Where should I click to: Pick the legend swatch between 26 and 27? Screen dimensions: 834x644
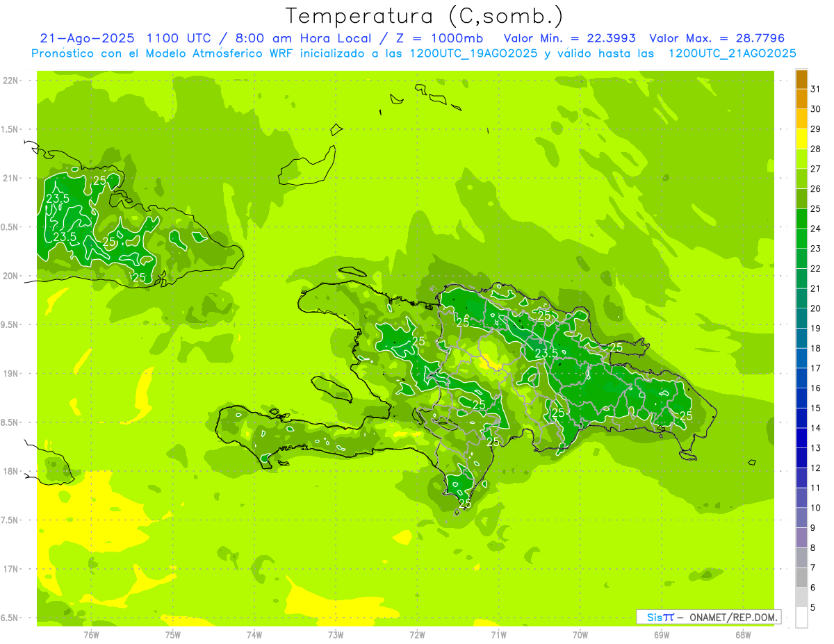[801, 179]
